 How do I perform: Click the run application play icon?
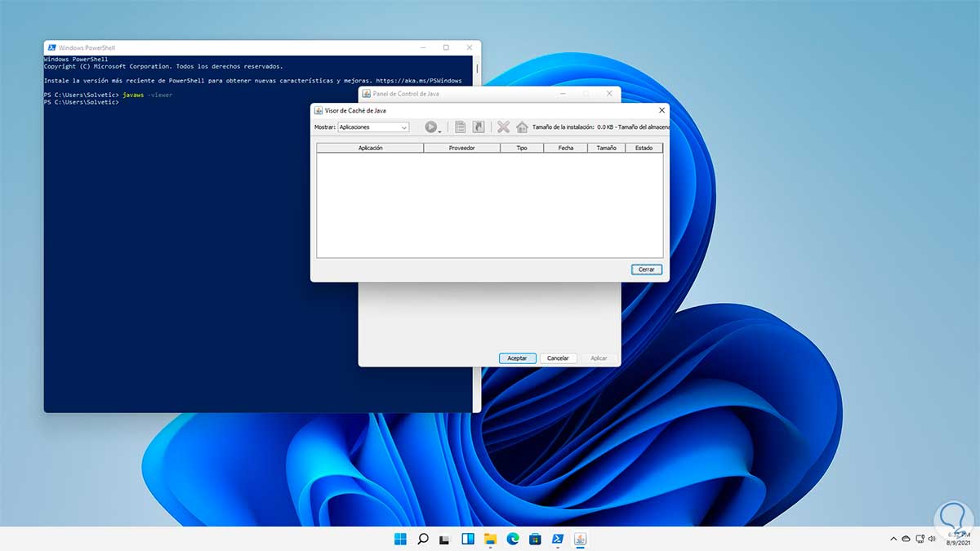pos(430,127)
